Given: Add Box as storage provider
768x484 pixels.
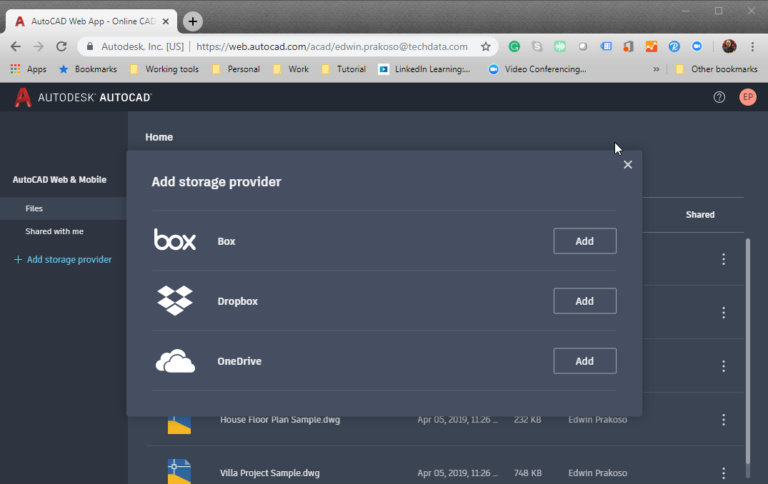Looking at the screenshot, I should click(x=584, y=241).
